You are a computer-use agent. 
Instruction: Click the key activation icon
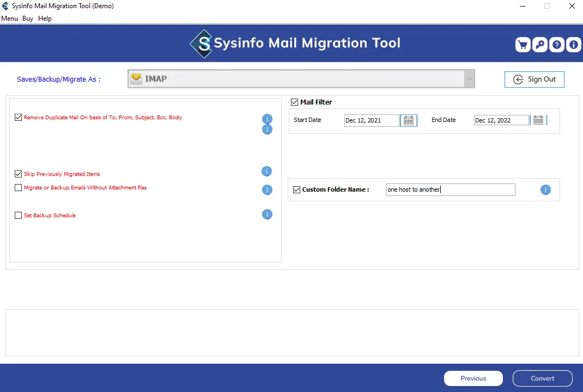click(540, 45)
